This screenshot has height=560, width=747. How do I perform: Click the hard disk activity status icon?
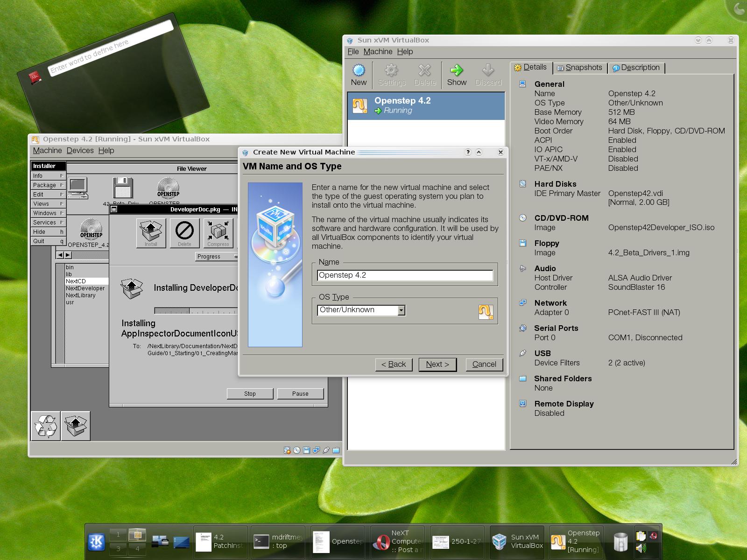tap(287, 450)
